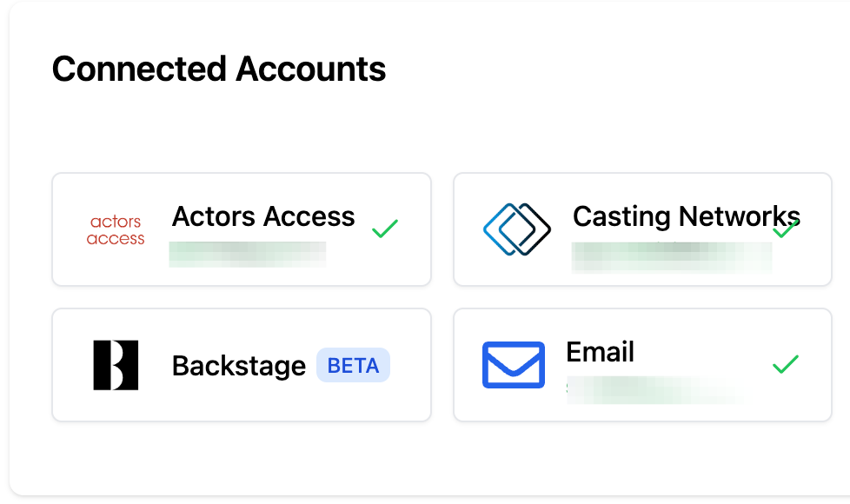Select the Casting Networks account name
The image size is (850, 504).
tap(686, 216)
